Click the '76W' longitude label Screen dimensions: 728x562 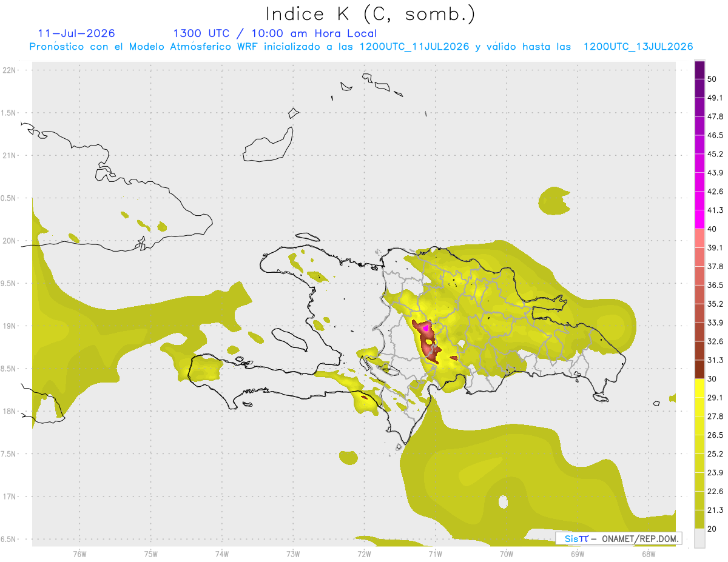(79, 555)
